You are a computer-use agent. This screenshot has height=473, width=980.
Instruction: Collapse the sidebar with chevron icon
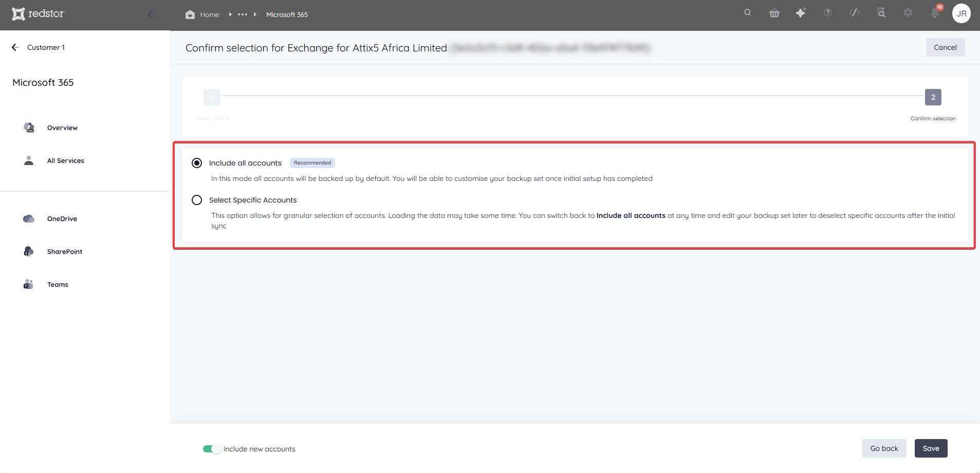pyautogui.click(x=151, y=14)
